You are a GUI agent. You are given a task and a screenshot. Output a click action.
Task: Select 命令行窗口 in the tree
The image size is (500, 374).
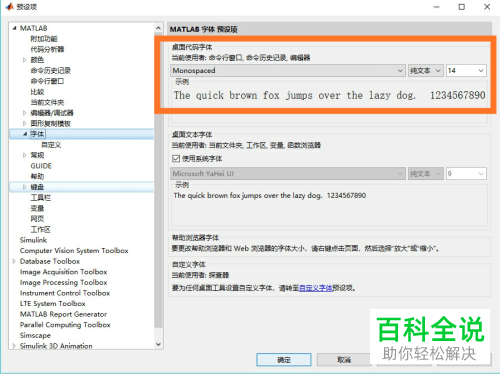47,81
